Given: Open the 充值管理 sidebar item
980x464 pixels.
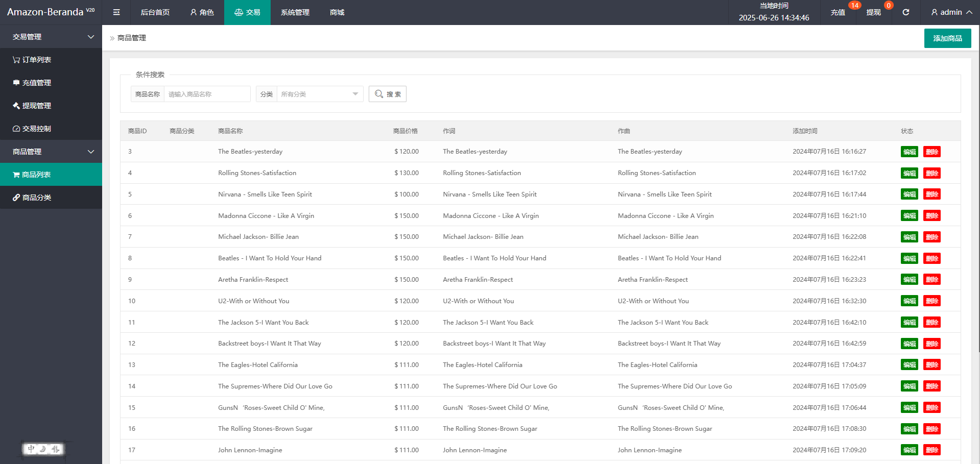Looking at the screenshot, I should point(51,83).
